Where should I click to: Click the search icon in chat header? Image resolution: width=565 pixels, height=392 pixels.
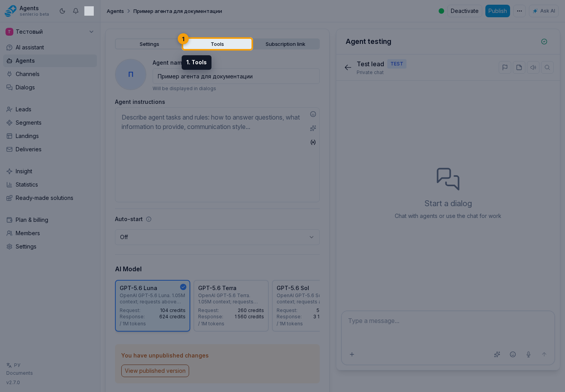547,67
